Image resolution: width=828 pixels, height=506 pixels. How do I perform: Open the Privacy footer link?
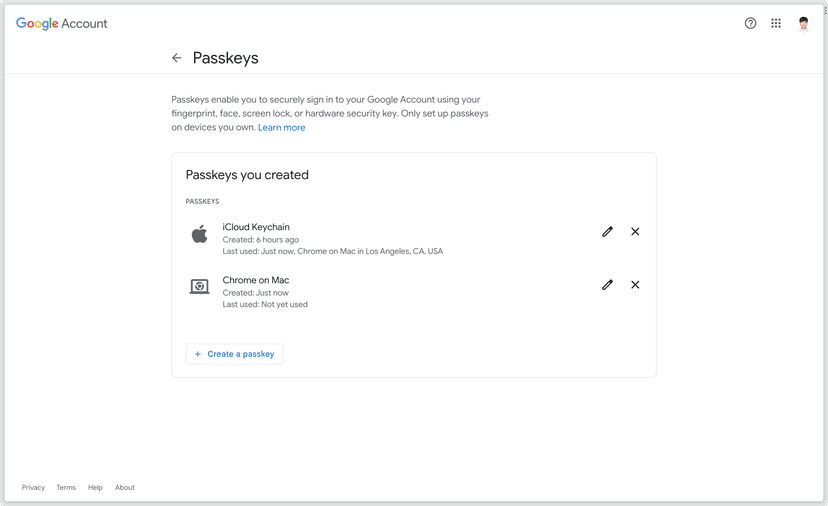[x=33, y=488]
